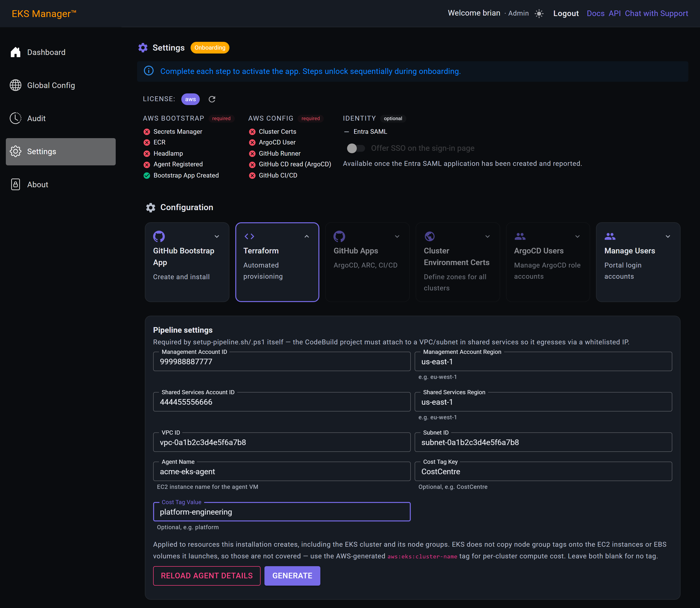This screenshot has height=608, width=700.
Task: Click the Reload Agent Details button
Action: 207,576
